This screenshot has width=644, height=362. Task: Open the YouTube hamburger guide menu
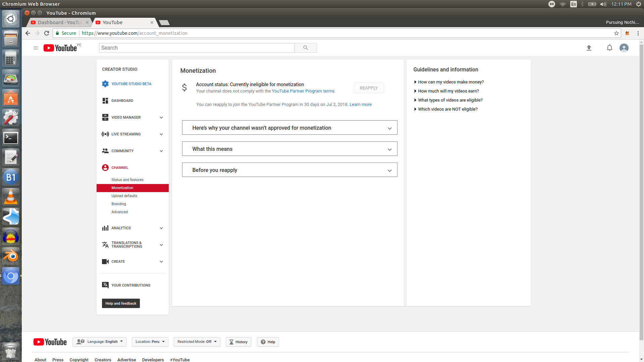(x=36, y=48)
